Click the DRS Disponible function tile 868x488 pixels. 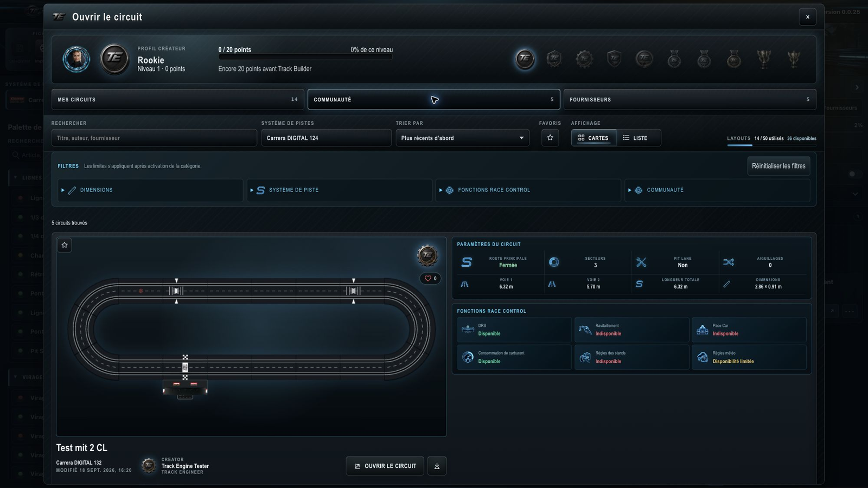click(x=514, y=330)
